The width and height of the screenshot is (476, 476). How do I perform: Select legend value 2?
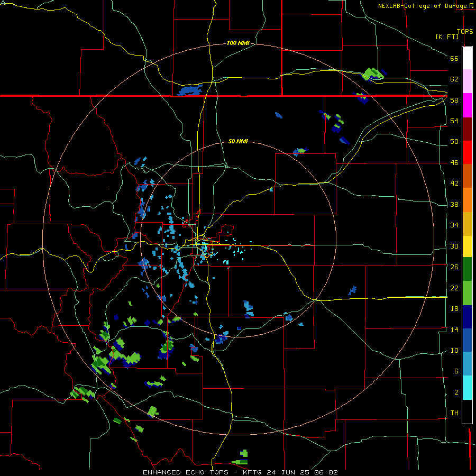tap(456, 392)
